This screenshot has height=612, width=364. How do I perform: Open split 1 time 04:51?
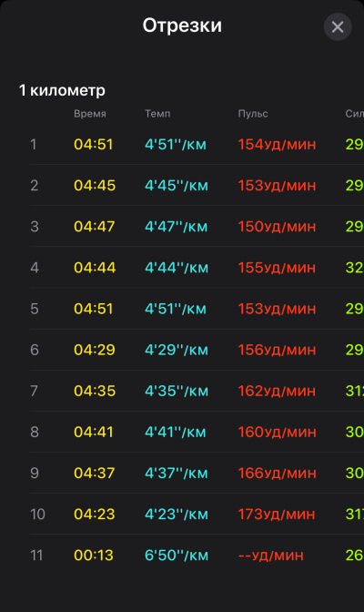click(93, 145)
